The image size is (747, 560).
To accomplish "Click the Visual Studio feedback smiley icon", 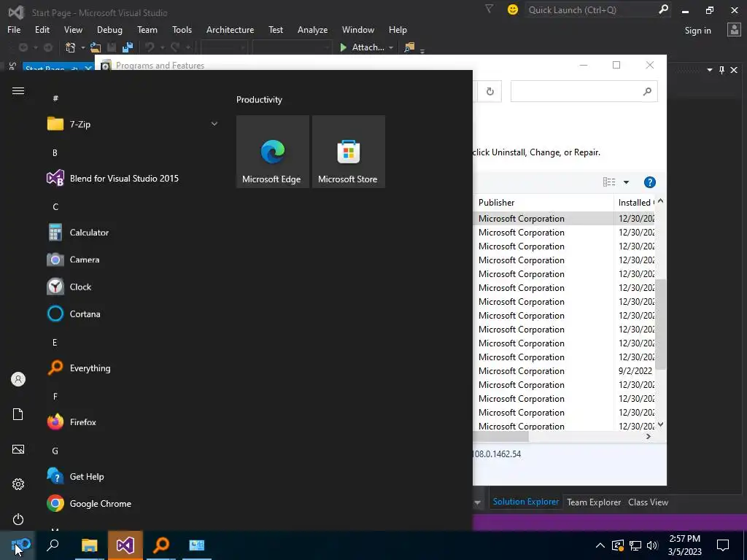I will [513, 9].
